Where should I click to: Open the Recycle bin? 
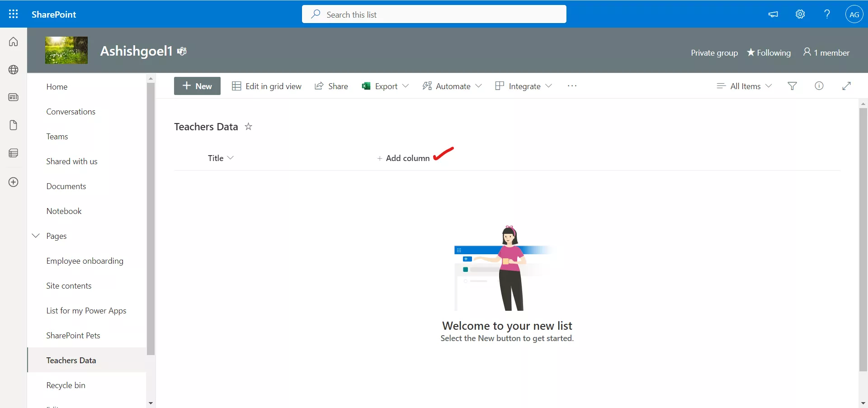coord(66,385)
